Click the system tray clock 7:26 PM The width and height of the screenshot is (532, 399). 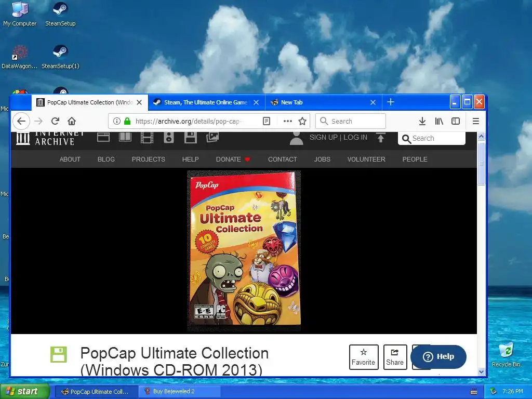(513, 391)
